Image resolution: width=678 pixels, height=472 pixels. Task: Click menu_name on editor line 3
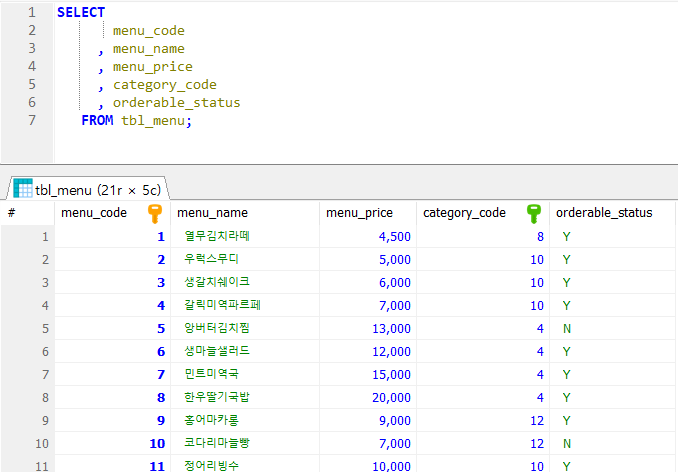tap(149, 49)
